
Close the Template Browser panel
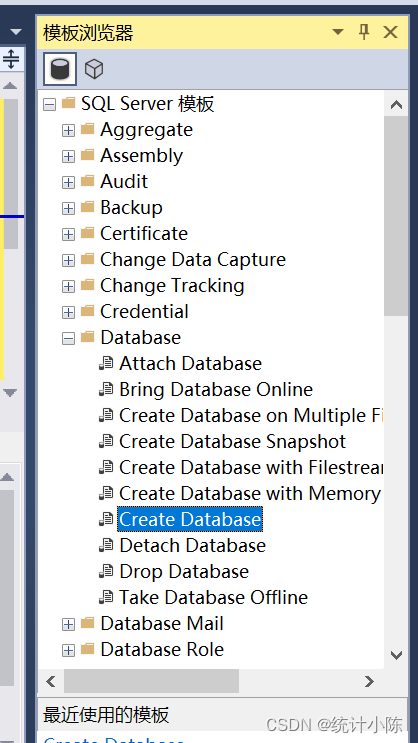[391, 32]
